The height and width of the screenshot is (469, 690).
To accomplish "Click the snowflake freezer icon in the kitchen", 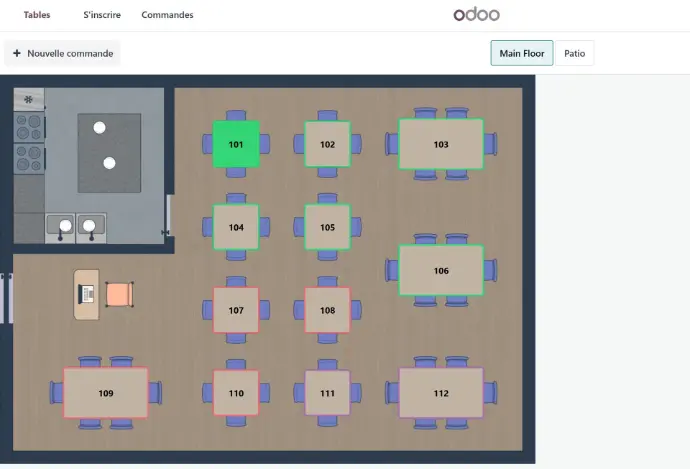I will click(x=29, y=99).
